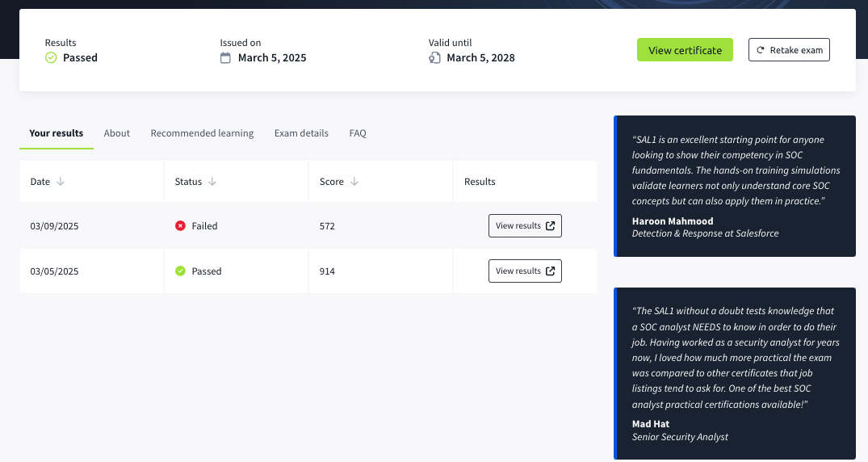Click the score value 572
868x462 pixels.
[x=327, y=226]
